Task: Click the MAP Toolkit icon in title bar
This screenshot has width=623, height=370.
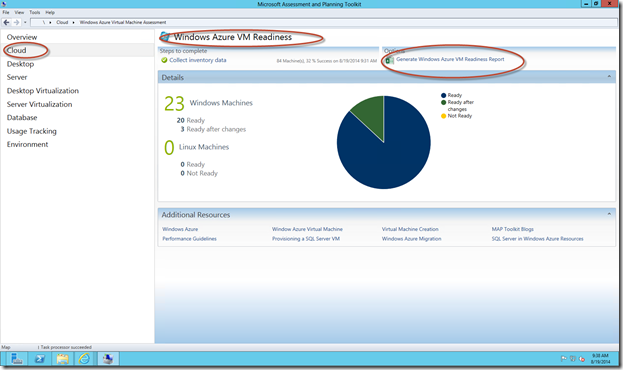Action: point(4,4)
